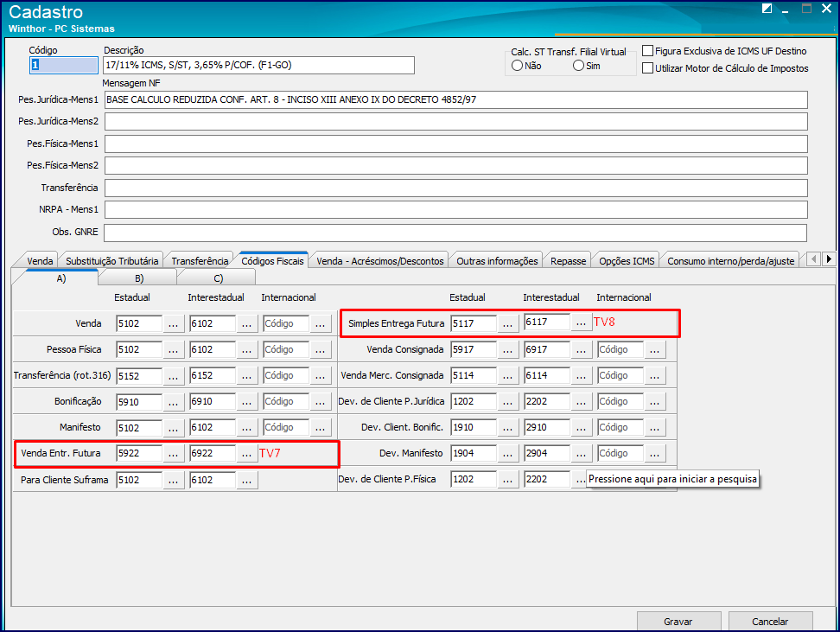Open search for Venda Consignada Internacional code
Image resolution: width=840 pixels, height=632 pixels.
pyautogui.click(x=654, y=349)
